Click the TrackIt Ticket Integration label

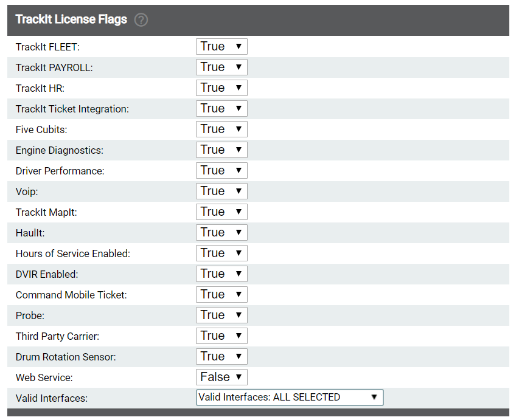[x=72, y=109]
